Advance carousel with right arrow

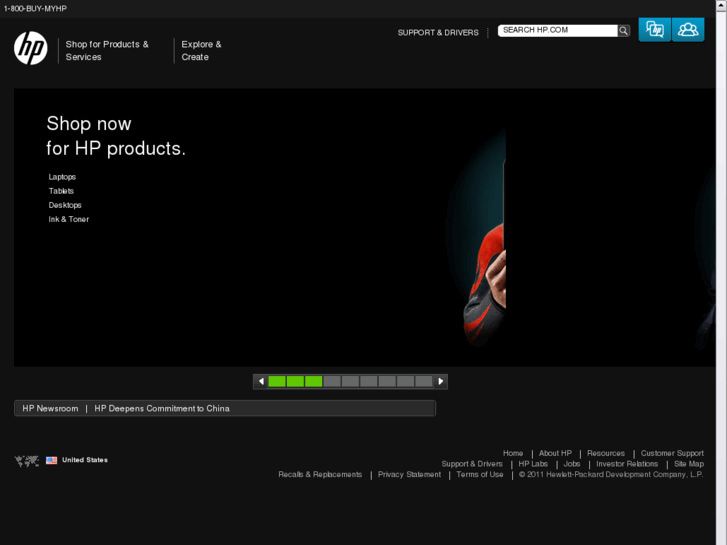tap(440, 381)
